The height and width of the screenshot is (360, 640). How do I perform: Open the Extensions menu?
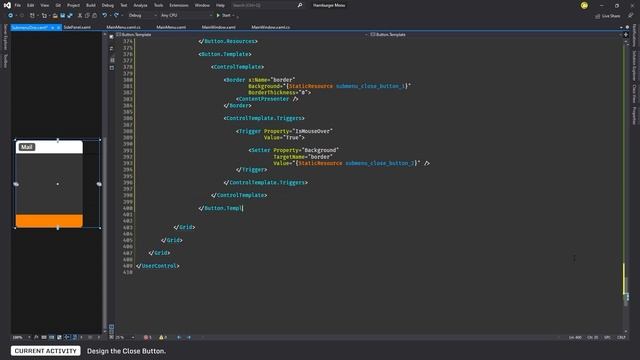click(179, 5)
